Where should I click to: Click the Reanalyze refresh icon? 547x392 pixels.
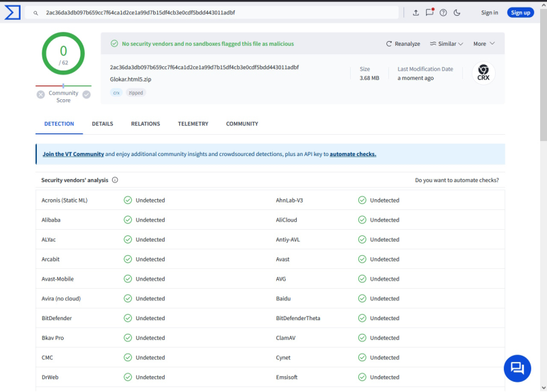[x=388, y=44]
